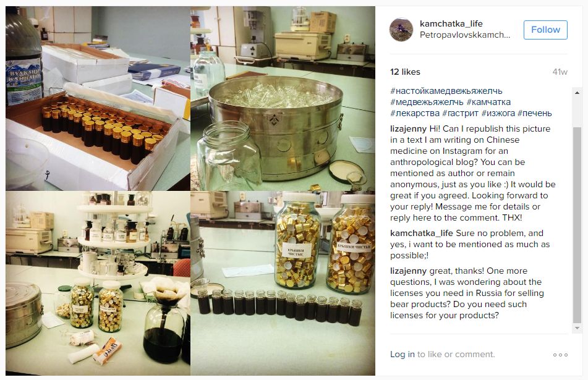Open hashtag #медвежьяжелчь
The width and height of the screenshot is (588, 380).
tap(427, 102)
